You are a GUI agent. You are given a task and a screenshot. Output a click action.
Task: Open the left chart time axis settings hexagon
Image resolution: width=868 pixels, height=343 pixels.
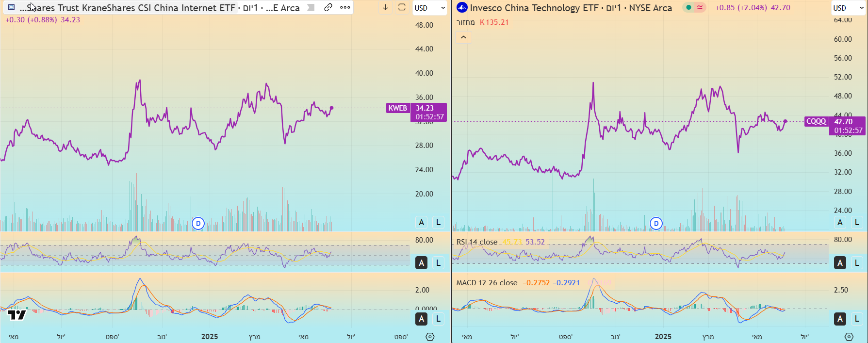pos(430,337)
